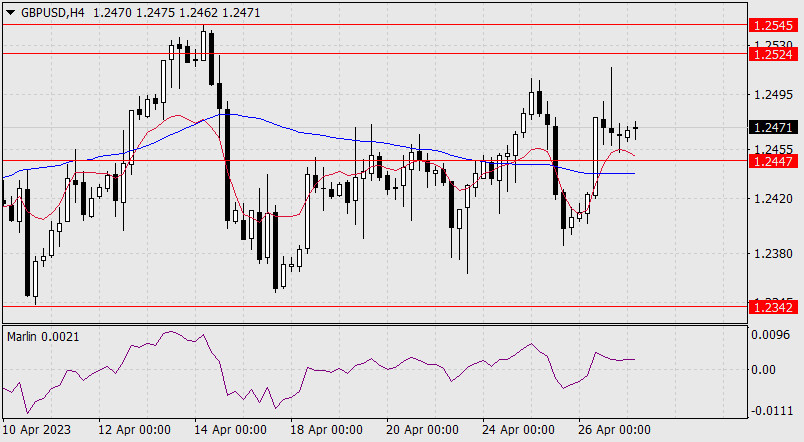Click the 1.2380 price axis value
This screenshot has height=442, width=804.
pos(771,254)
